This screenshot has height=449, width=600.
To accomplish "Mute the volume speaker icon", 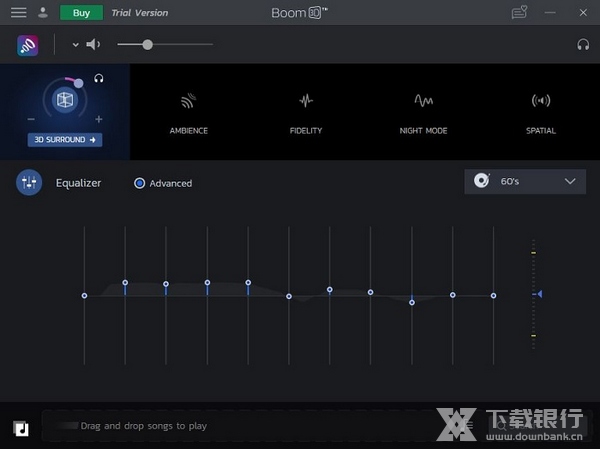I will click(x=93, y=44).
